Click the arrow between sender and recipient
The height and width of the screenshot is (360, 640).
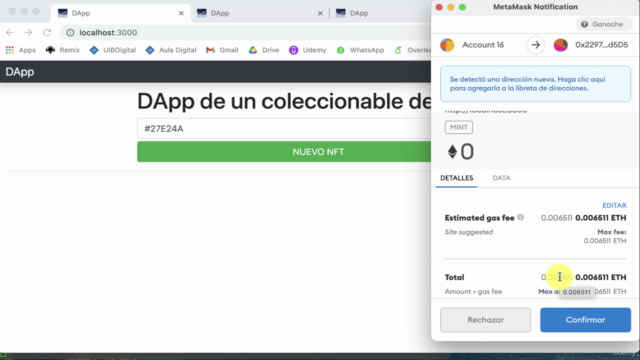[536, 45]
